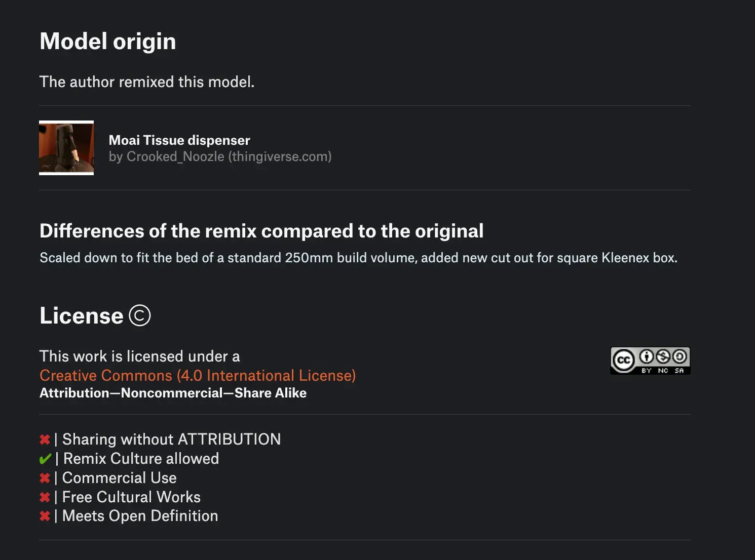This screenshot has width=755, height=560.
Task: Click the CC logo in license badge
Action: 623,361
